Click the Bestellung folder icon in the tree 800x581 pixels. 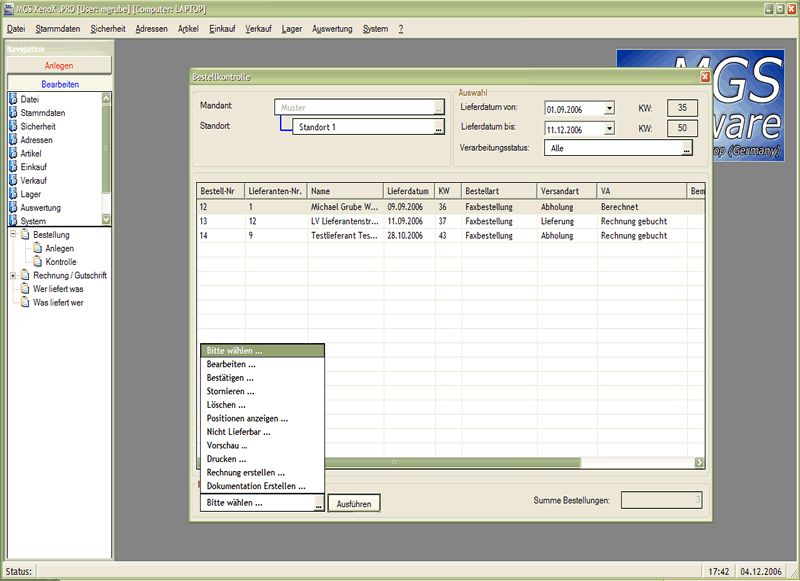(25, 235)
